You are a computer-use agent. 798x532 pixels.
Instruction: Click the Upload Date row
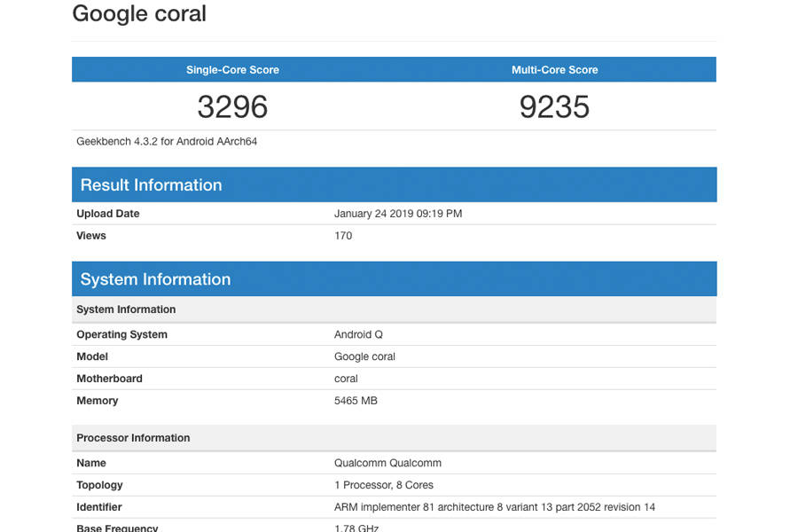point(108,214)
